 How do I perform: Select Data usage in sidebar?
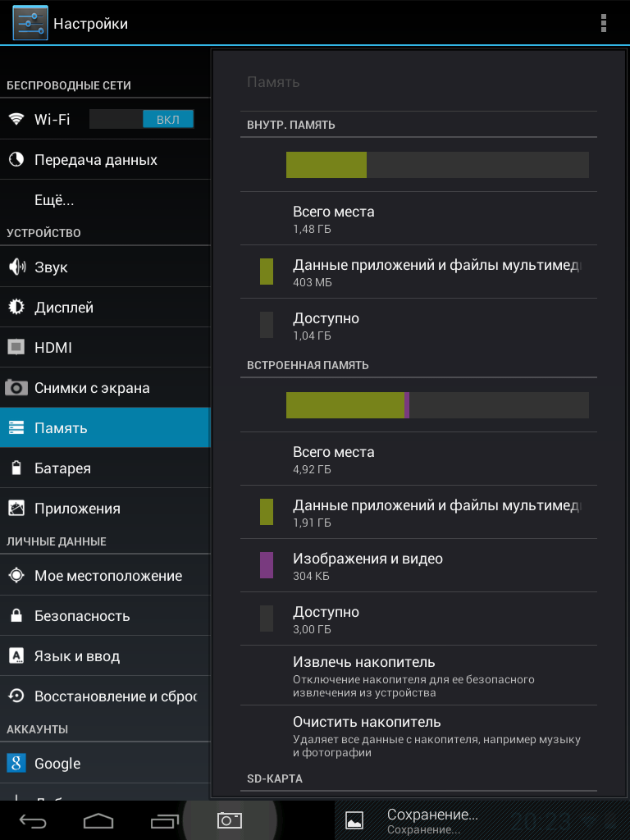95,160
